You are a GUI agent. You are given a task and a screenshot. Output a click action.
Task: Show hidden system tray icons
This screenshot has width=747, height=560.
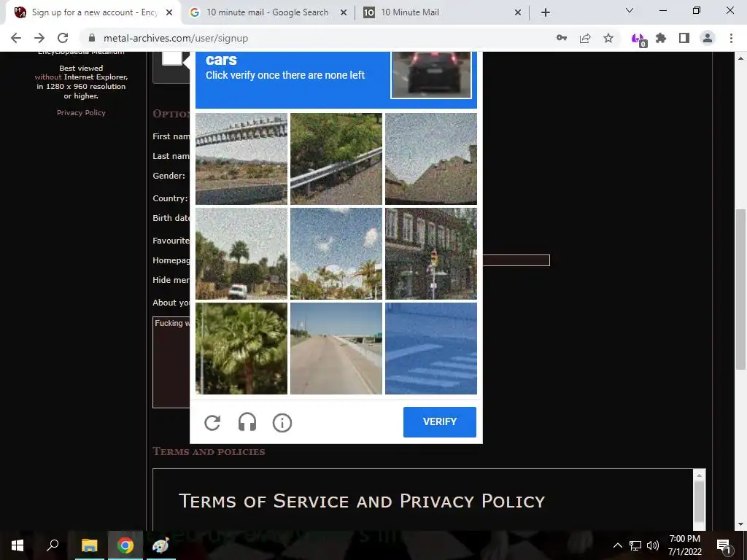click(x=617, y=545)
